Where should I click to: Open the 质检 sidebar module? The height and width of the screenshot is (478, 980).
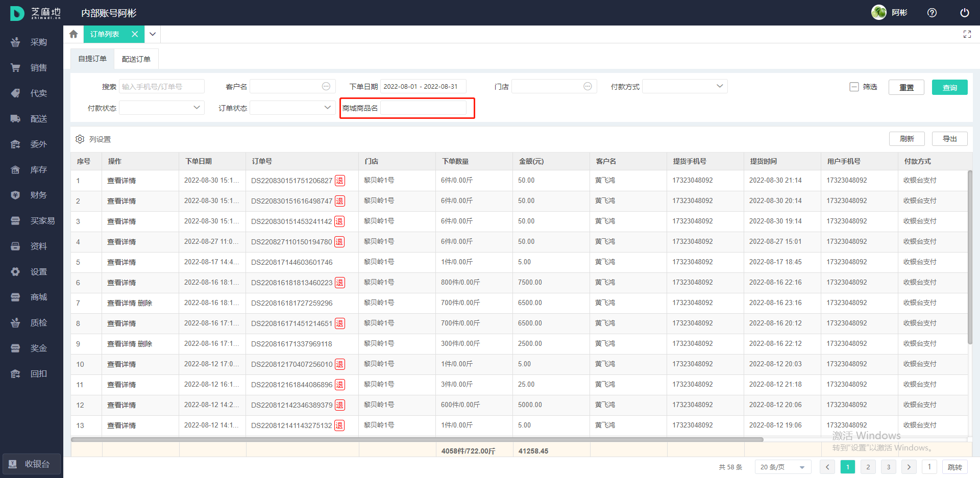(32, 323)
